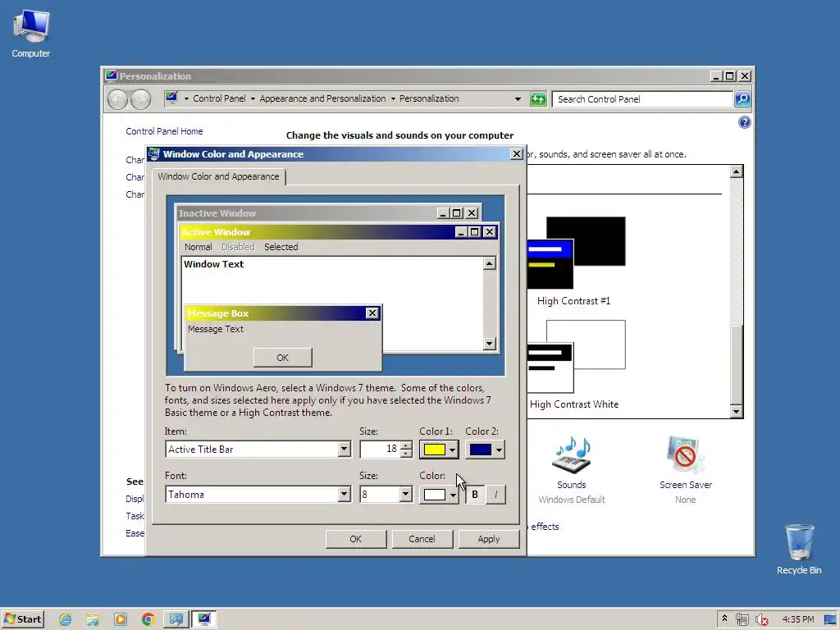Viewport: 840px width, 630px height.
Task: Open the Font dropdown showing Tahoma
Action: click(344, 494)
